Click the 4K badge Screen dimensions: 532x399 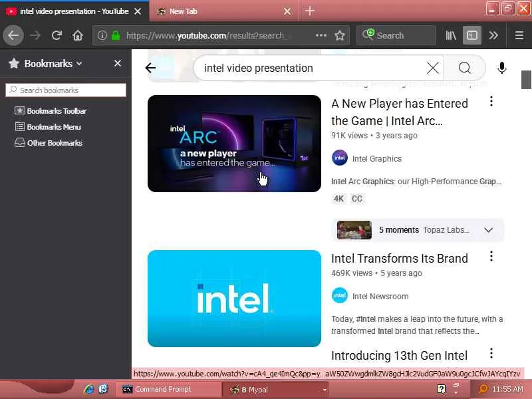coord(338,198)
